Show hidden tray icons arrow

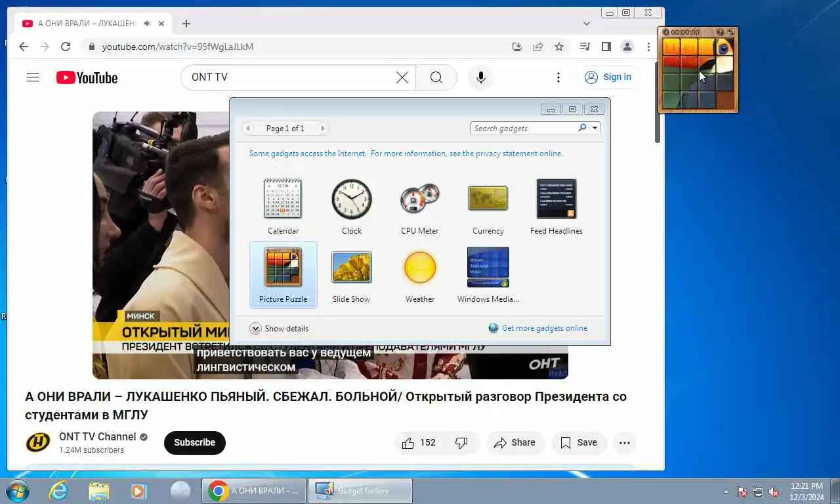pyautogui.click(x=726, y=491)
